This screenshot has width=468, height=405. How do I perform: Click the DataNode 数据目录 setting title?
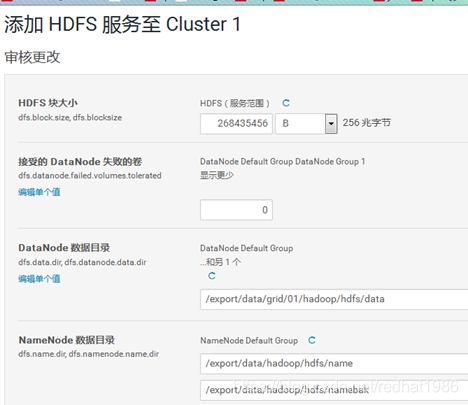[x=64, y=248]
